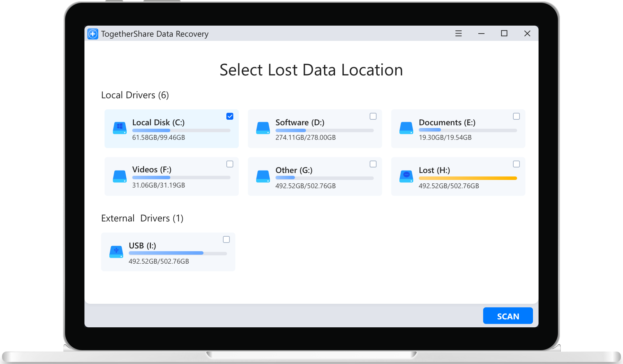623x364 pixels.
Task: Click the Other (G:) drive icon
Action: click(263, 176)
